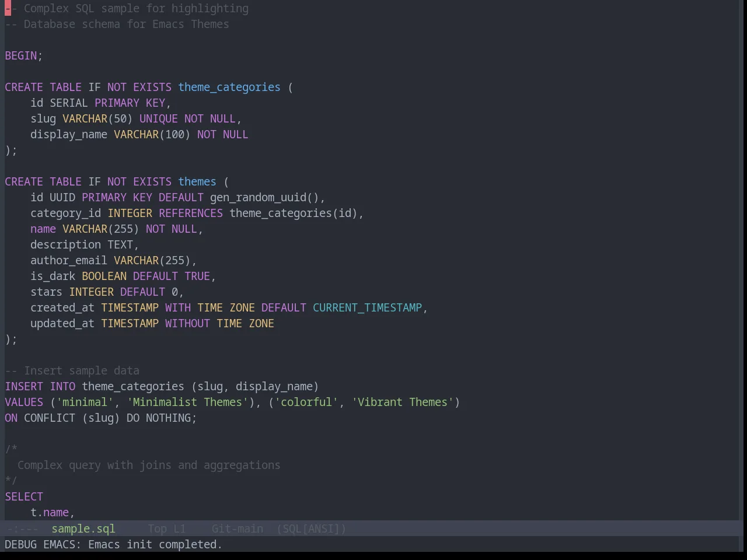Click 'Complex query with joins and aggregations' comment
Viewport: 747px width, 560px height.
click(149, 465)
